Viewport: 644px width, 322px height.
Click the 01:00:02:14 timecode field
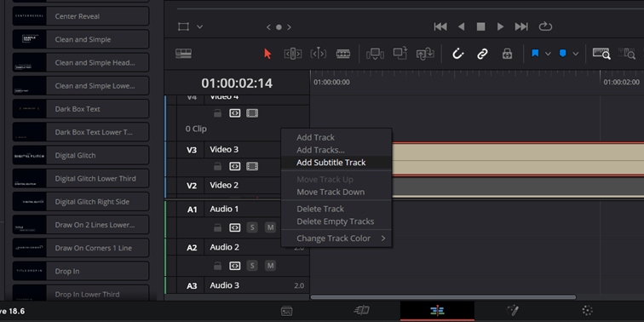(237, 83)
